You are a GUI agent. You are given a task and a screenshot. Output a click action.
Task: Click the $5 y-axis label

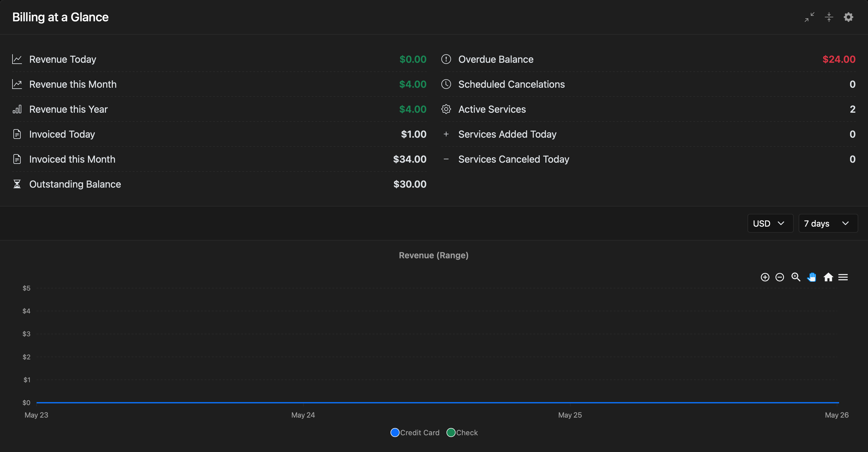26,288
